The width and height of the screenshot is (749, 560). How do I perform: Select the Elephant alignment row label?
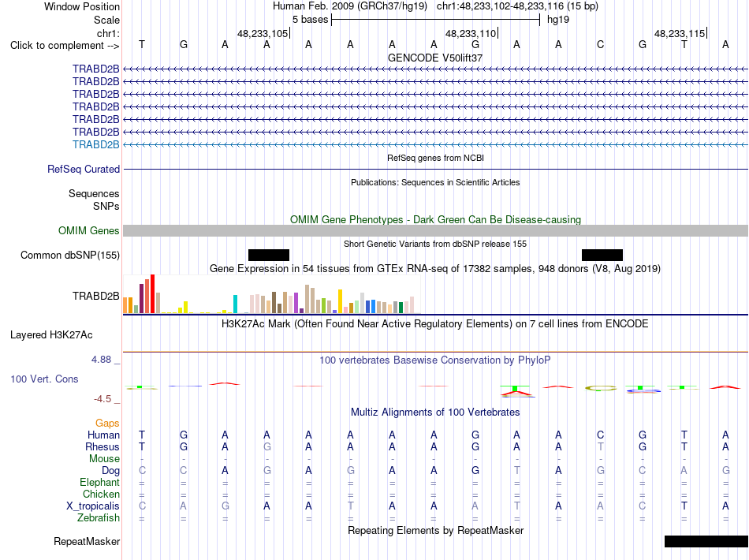click(x=99, y=482)
